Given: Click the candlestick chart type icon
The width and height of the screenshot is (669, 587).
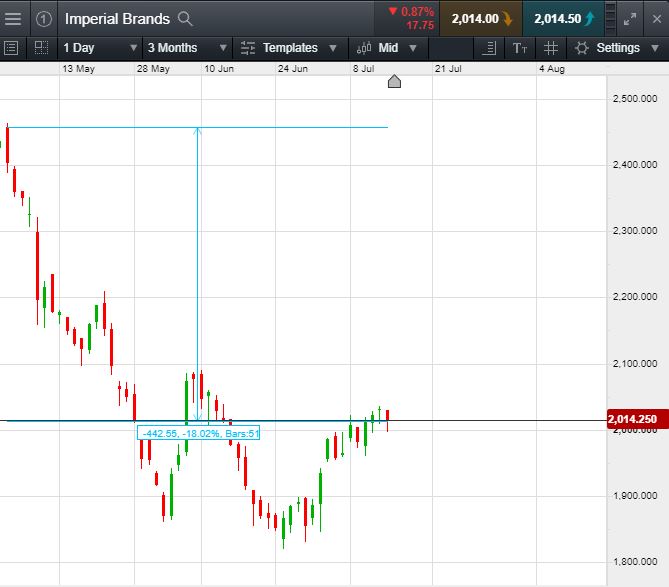Looking at the screenshot, I should [x=364, y=48].
